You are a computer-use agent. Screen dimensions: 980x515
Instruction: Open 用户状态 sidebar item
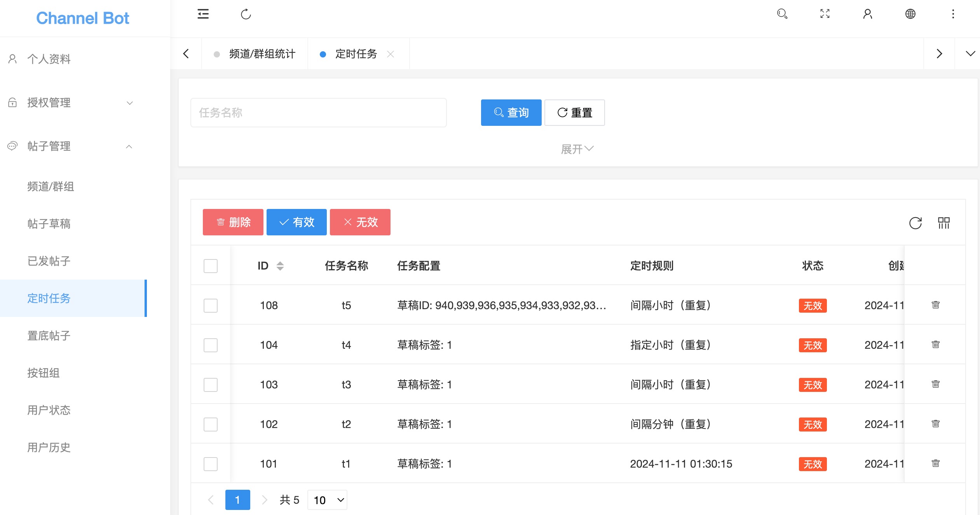[x=73, y=410]
